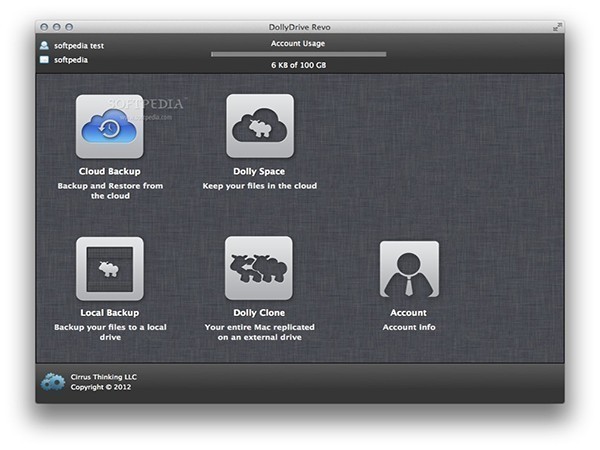Open the Dolly Space cloud icon
The image size is (600, 450).
260,126
